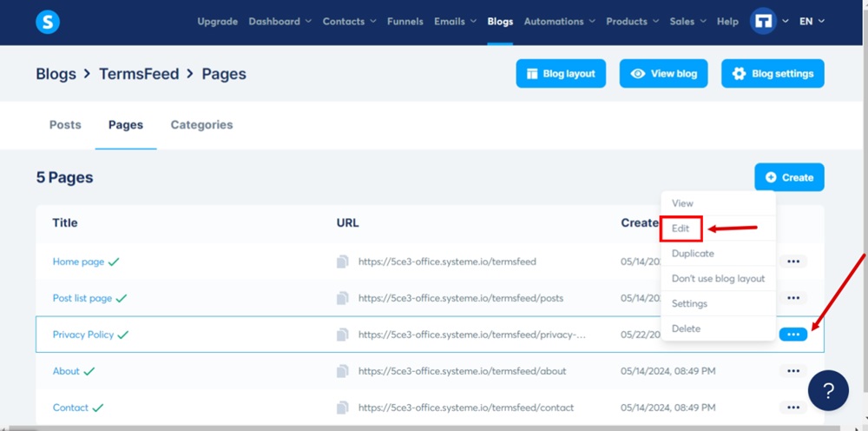868x431 pixels.
Task: Click the termsfeed/contact URL text
Action: click(x=466, y=408)
